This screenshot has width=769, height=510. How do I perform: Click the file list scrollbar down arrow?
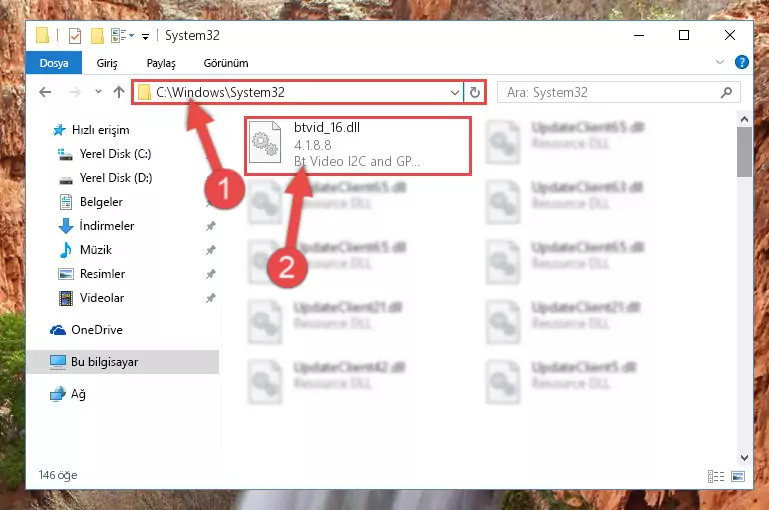(744, 458)
